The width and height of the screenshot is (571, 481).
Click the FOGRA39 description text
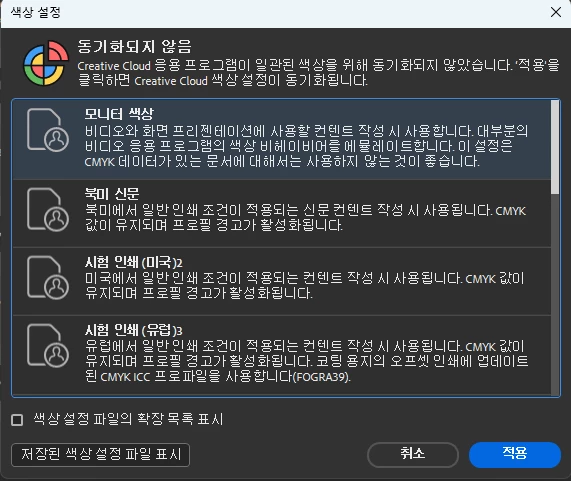point(322,377)
